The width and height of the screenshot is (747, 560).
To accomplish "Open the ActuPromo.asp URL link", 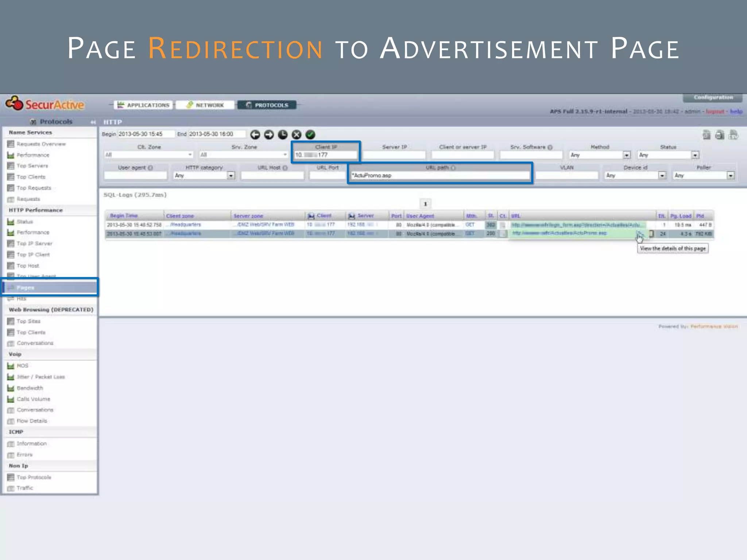I will [560, 233].
